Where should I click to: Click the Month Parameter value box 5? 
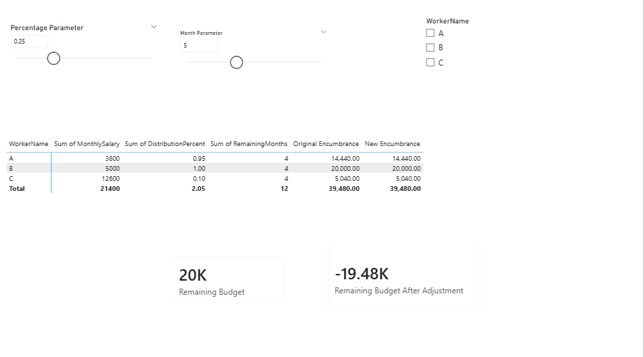coord(199,45)
